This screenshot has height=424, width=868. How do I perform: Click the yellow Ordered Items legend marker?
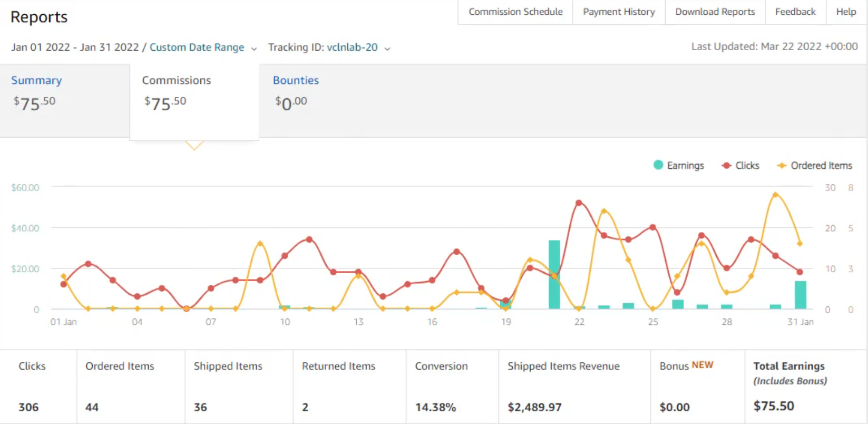click(x=782, y=166)
